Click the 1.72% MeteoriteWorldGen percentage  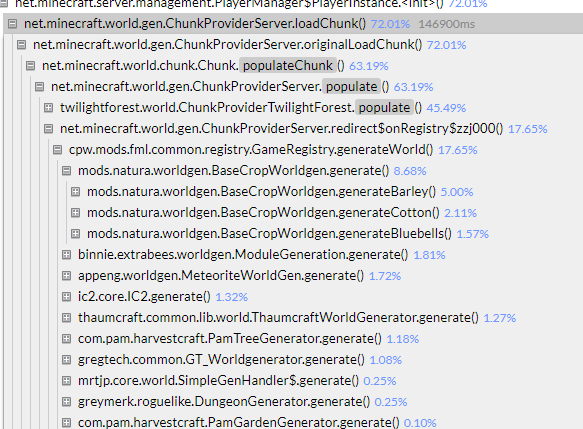(385, 276)
